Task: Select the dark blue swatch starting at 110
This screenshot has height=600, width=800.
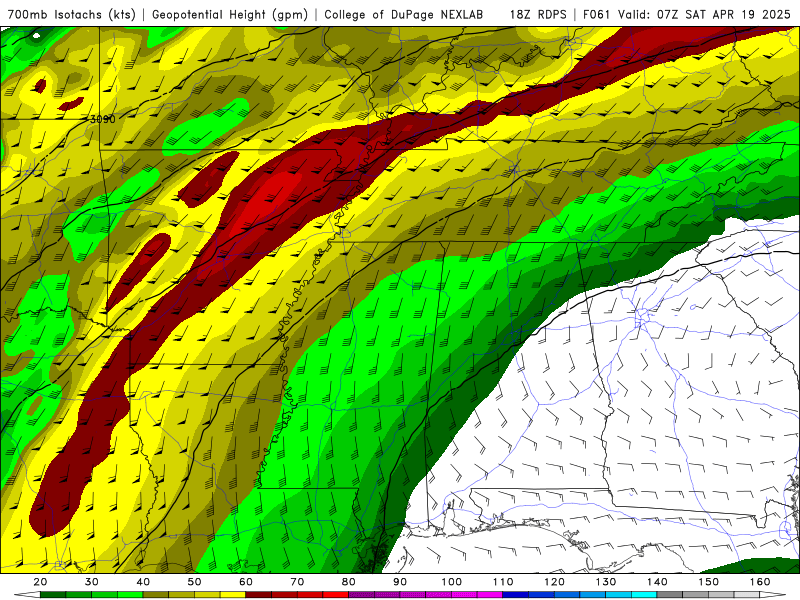Action: [x=515, y=595]
